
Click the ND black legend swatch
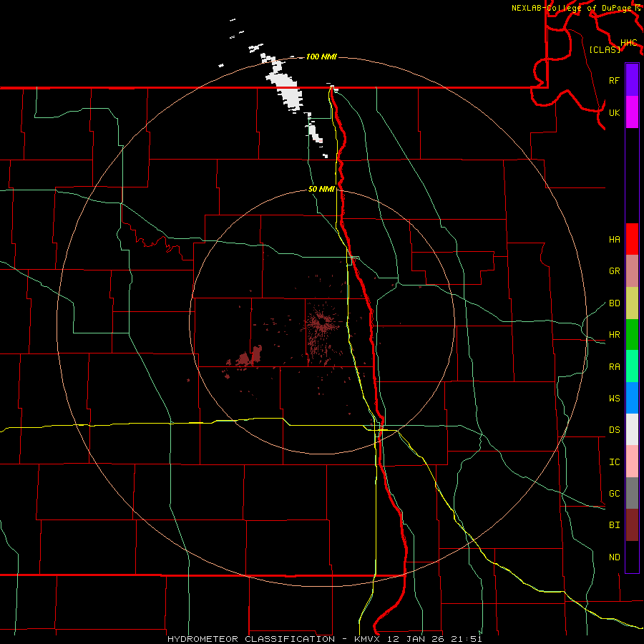point(632,557)
